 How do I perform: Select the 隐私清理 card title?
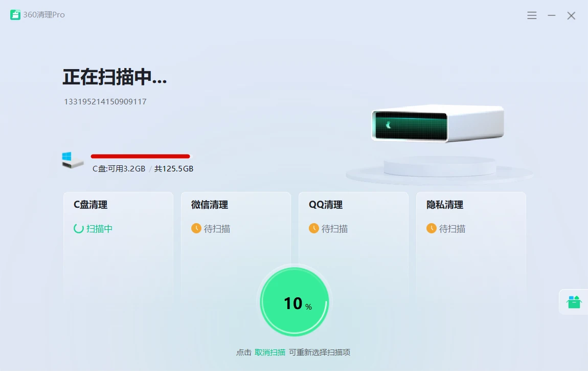(x=444, y=205)
